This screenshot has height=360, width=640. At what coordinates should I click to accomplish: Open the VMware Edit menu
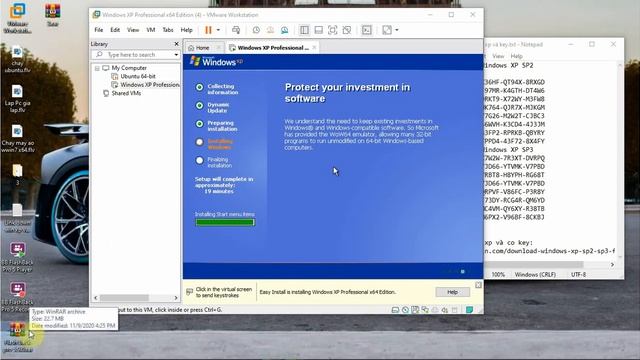pos(115,30)
